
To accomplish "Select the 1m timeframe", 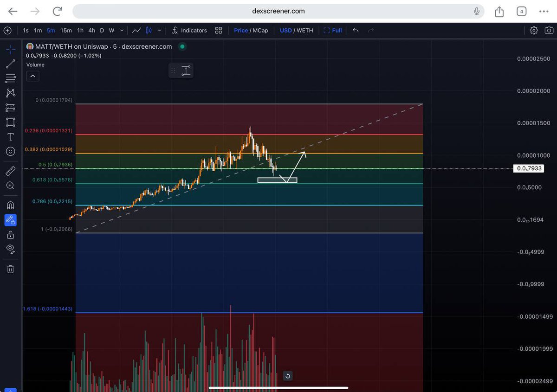I will click(x=38, y=31).
